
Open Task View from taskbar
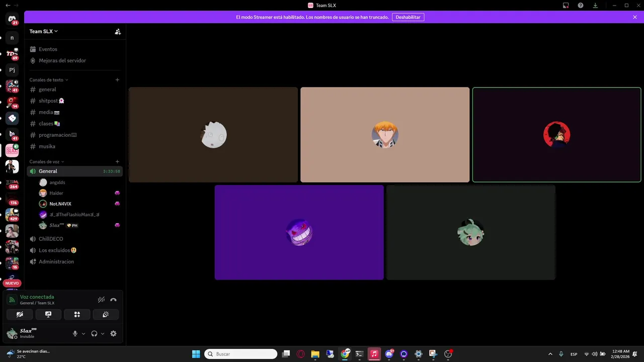click(x=286, y=354)
